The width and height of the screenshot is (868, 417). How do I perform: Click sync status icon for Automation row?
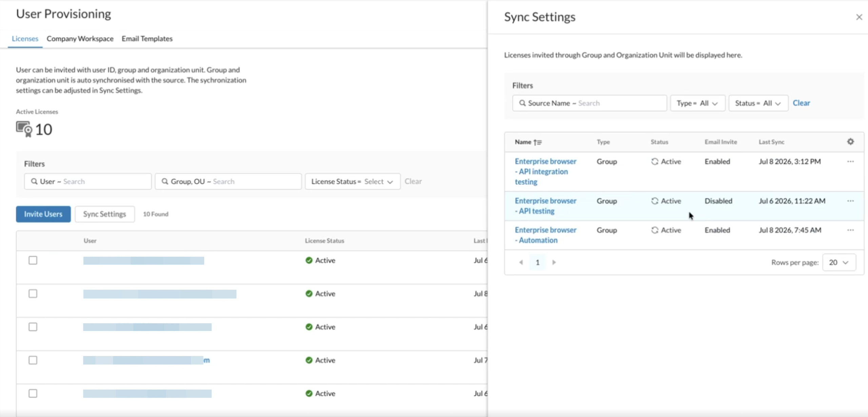click(x=655, y=230)
